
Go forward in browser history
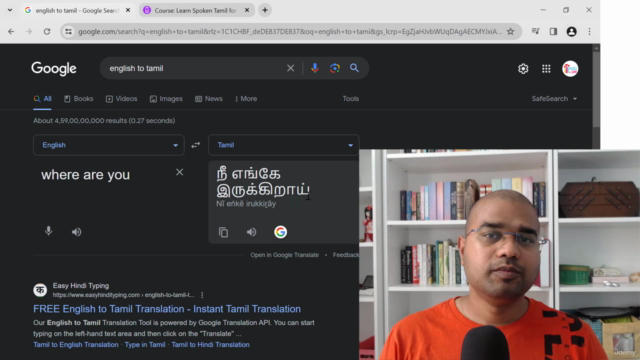[x=29, y=31]
